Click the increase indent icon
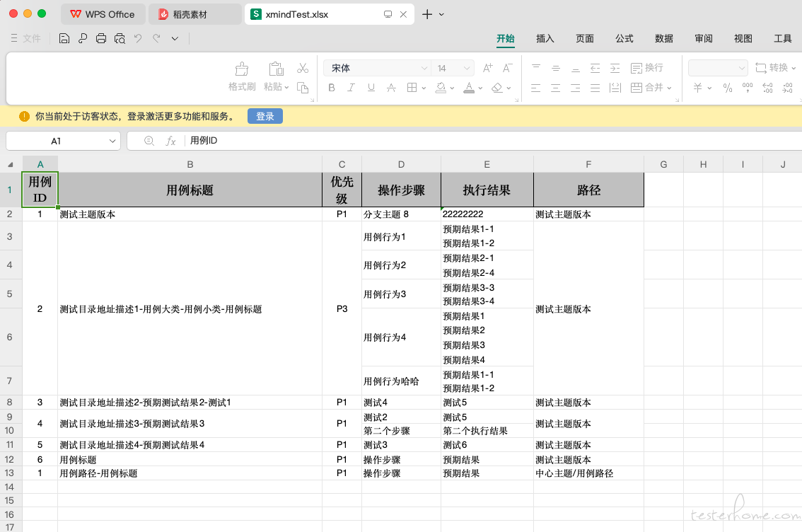 coord(615,67)
